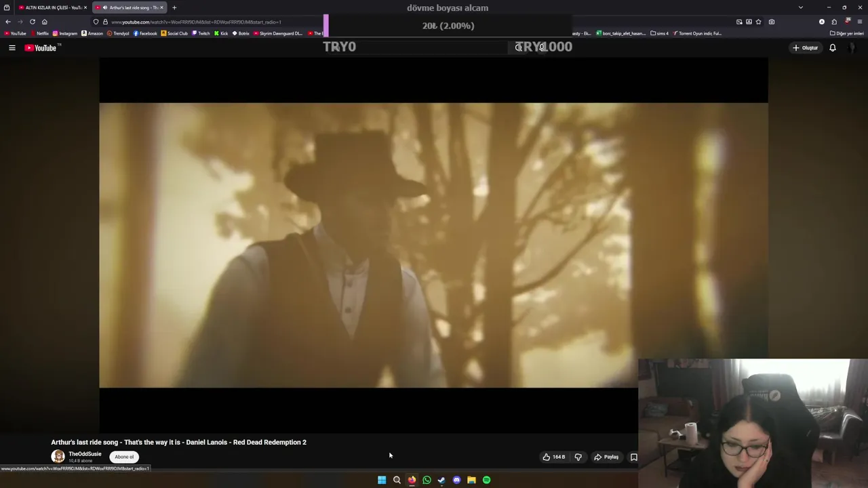Click the video title Arthur's last ride song
The image size is (868, 488).
[x=178, y=443]
